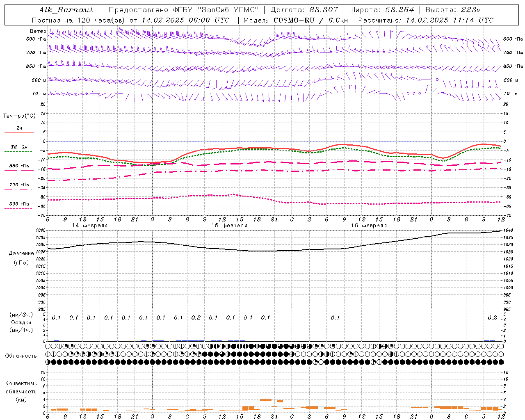Click the '2м' temperature legend line sample
This screenshot has width=525, height=420.
pyautogui.click(x=19, y=132)
